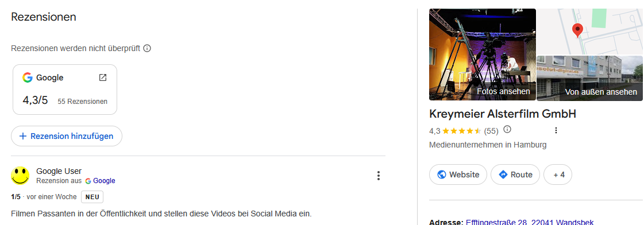Click the star rating next to 4,3
This screenshot has width=644, height=225.
(462, 131)
